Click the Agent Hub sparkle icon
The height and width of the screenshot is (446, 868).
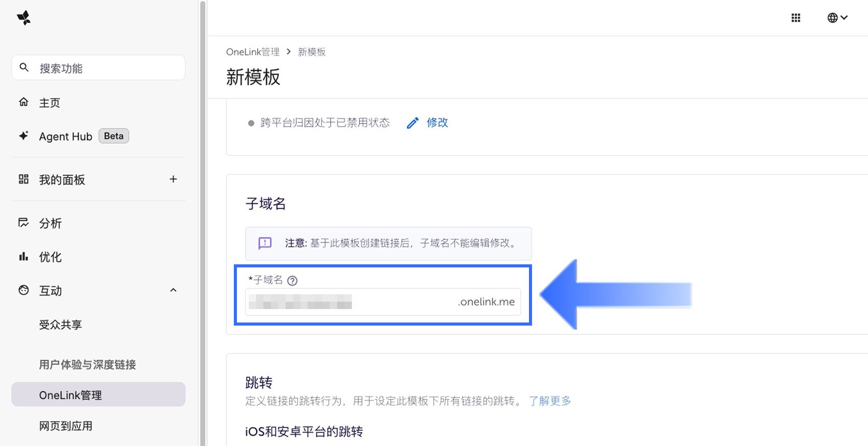(23, 136)
